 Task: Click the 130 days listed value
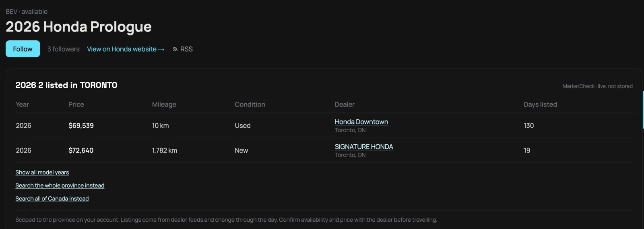pyautogui.click(x=528, y=126)
